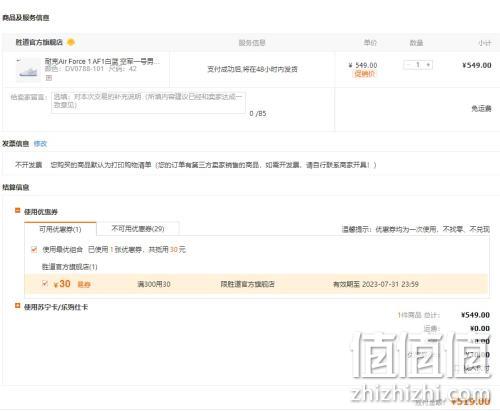This screenshot has height=411, width=500.
Task: Click the 免运费 shipping text
Action: [x=481, y=108]
